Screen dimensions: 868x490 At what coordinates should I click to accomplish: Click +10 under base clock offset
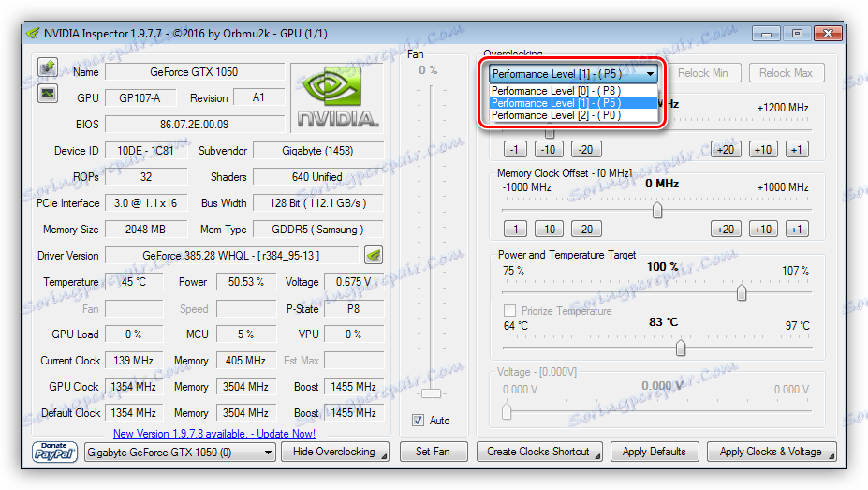point(763,150)
